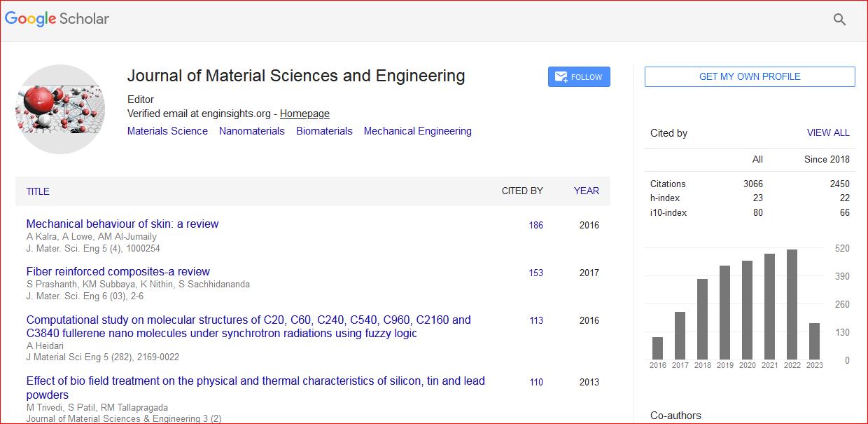Click the 153 citations count
The image size is (868, 424).
(x=535, y=273)
